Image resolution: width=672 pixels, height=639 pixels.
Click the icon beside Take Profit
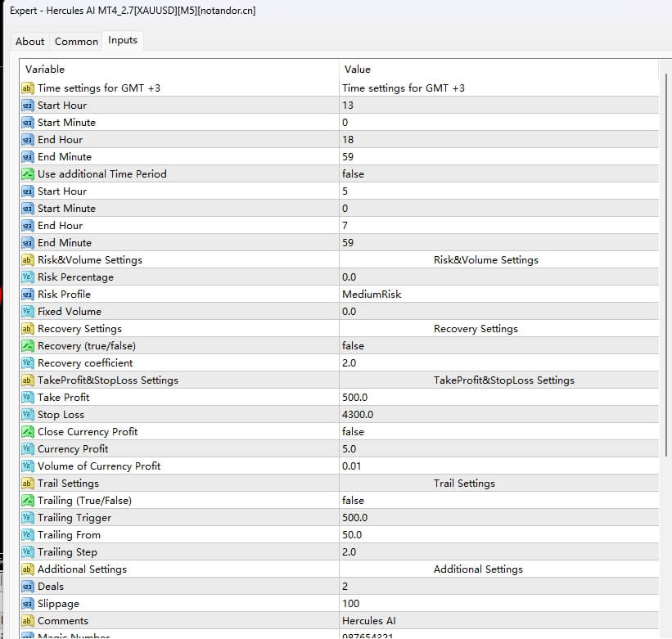(27, 398)
